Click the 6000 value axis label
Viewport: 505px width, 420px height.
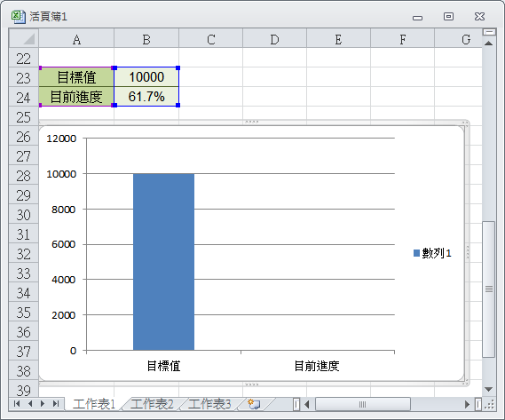coord(63,244)
